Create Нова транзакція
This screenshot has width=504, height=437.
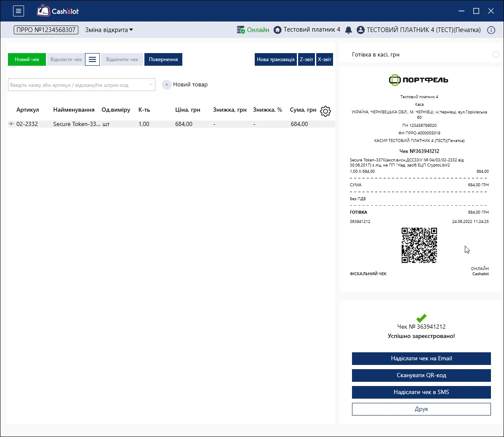coord(275,59)
